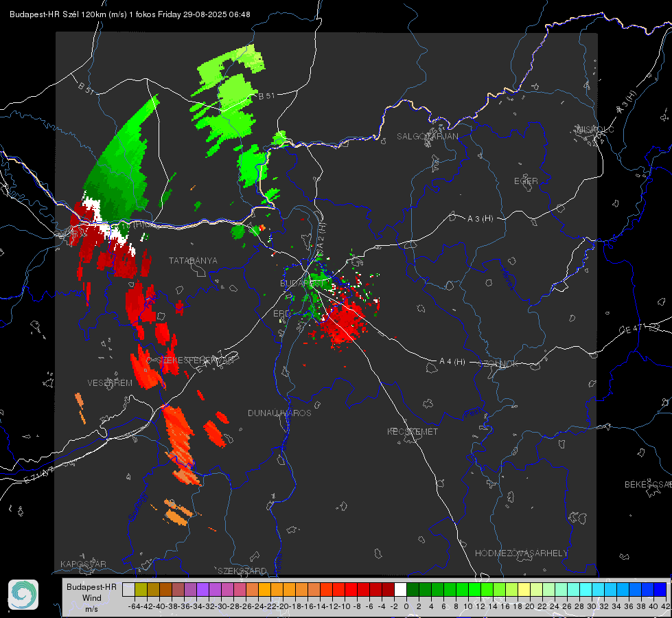
Task: Click the ERD town label
Action: pyautogui.click(x=281, y=314)
